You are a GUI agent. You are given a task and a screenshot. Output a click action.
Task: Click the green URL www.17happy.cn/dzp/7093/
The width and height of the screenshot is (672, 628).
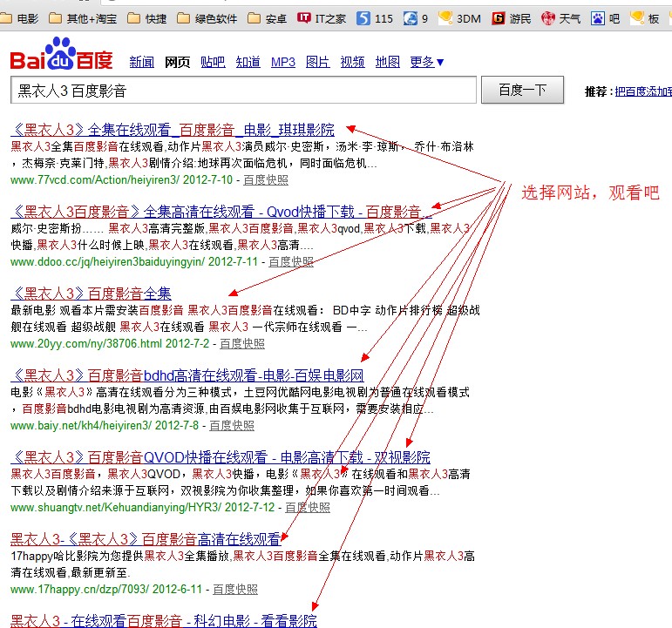[x=79, y=589]
